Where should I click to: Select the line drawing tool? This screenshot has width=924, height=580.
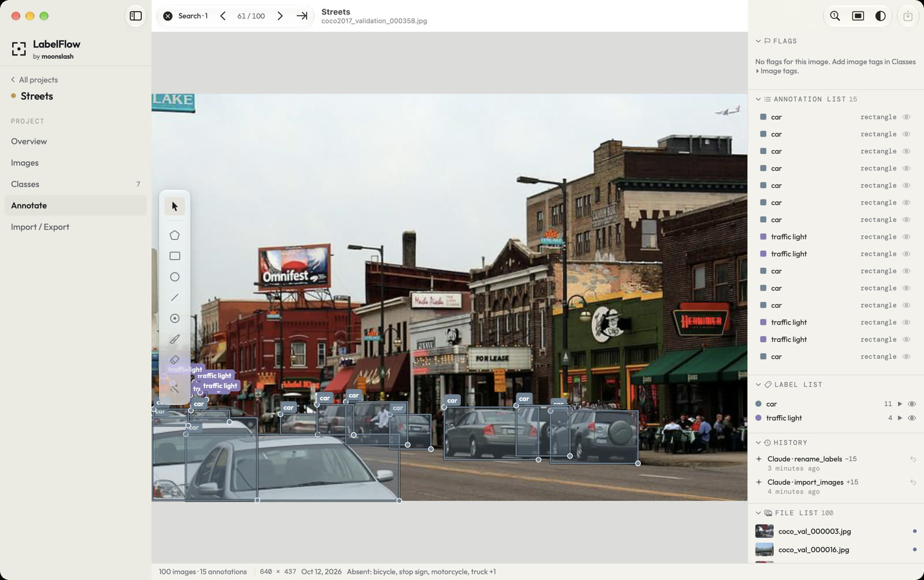coord(175,298)
